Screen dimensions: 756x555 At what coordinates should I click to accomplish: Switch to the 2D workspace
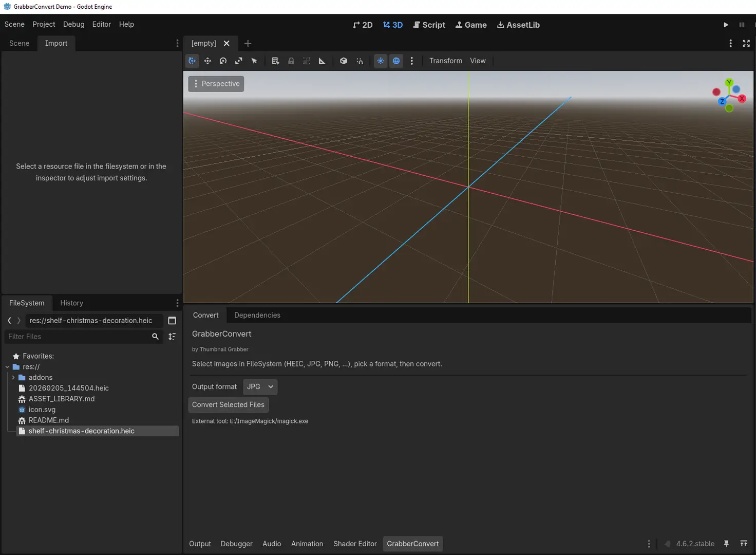tap(363, 25)
